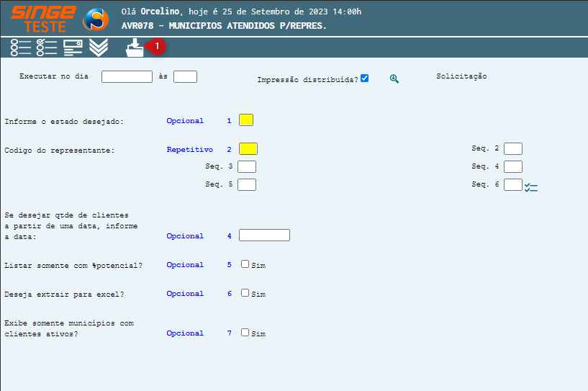Check Sim for Listar somente com %potencial
The image size is (588, 391).
245,264
